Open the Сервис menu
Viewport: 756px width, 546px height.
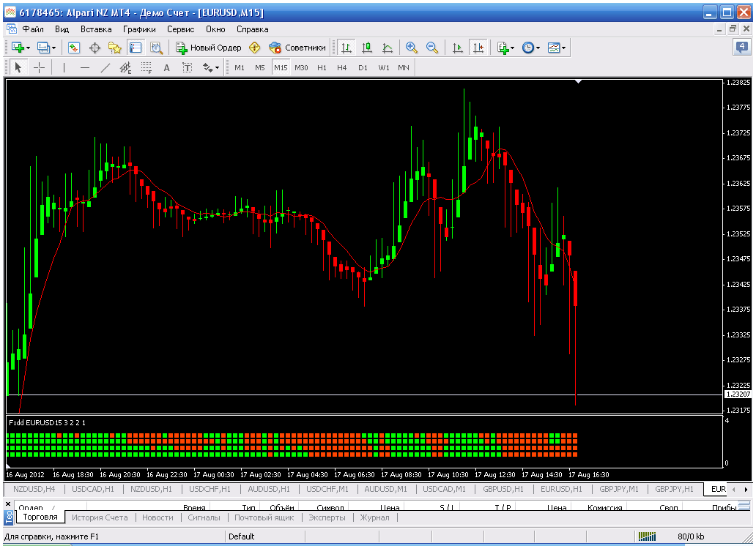pyautogui.click(x=181, y=29)
